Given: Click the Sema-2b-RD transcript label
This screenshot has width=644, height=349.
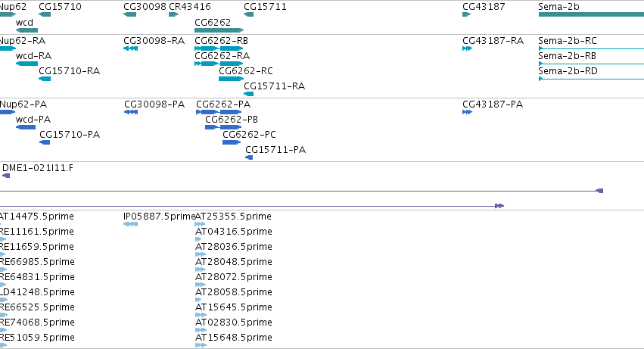Looking at the screenshot, I should (568, 71).
